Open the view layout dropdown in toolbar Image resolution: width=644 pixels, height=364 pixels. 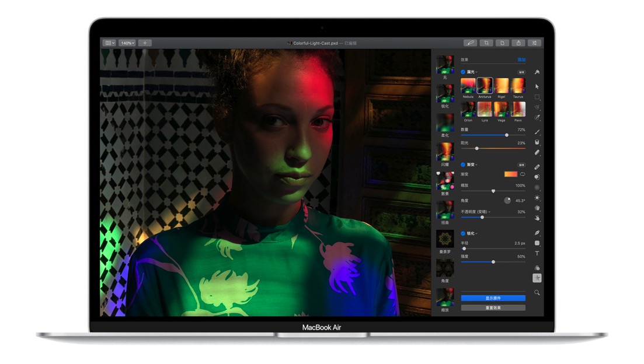(109, 43)
